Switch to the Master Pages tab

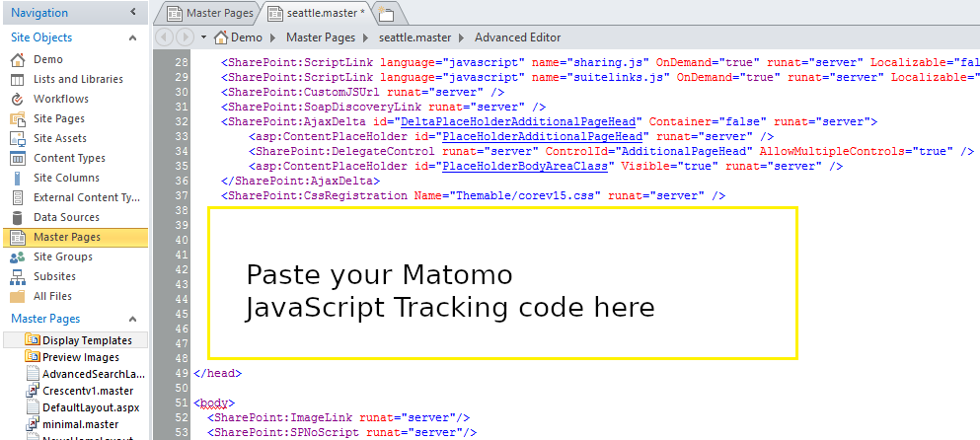click(210, 14)
